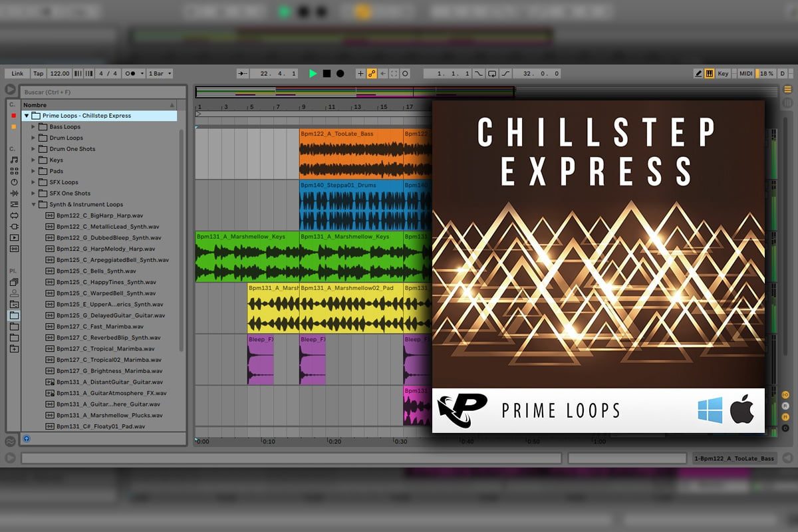798x532 pixels.
Task: Toggle Draw Mode pencil
Action: [698, 74]
